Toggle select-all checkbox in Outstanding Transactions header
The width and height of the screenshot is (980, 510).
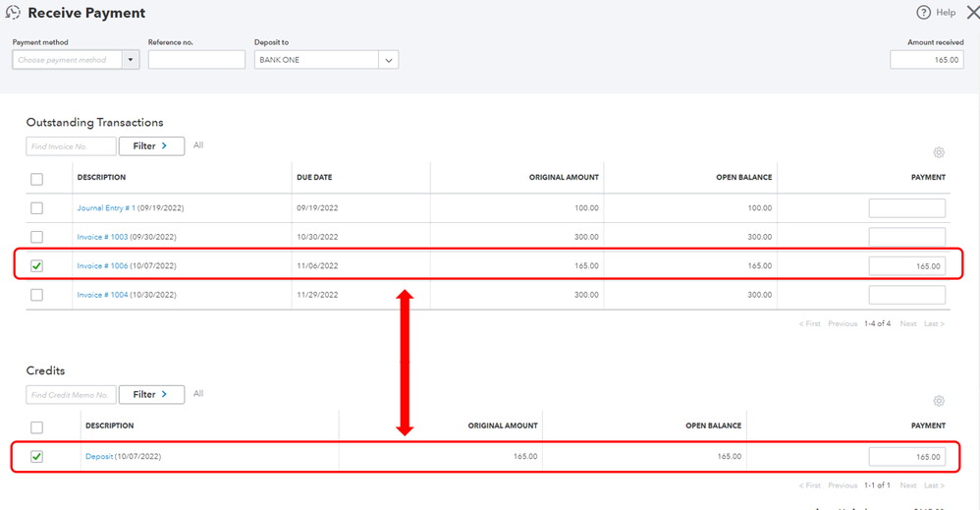click(x=37, y=179)
